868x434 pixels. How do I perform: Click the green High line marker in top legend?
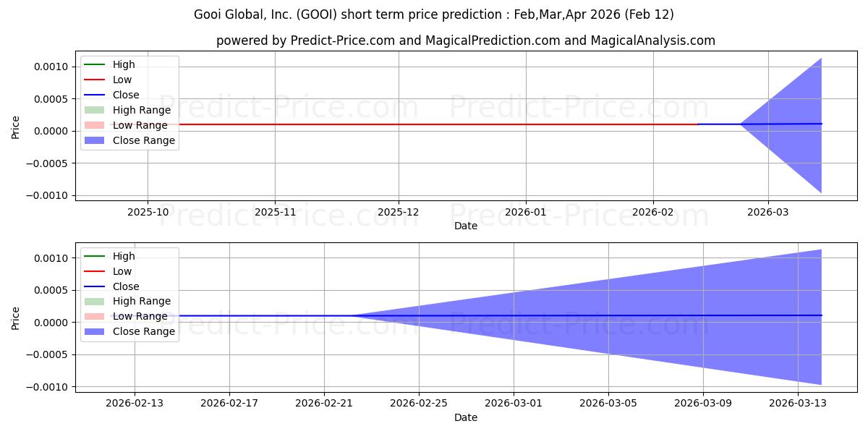(x=95, y=64)
